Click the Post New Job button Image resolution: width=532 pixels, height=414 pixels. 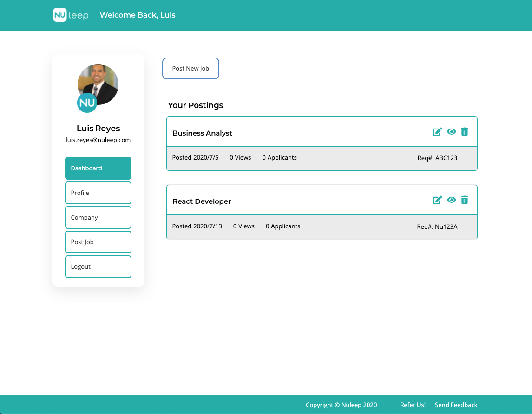[x=190, y=68]
